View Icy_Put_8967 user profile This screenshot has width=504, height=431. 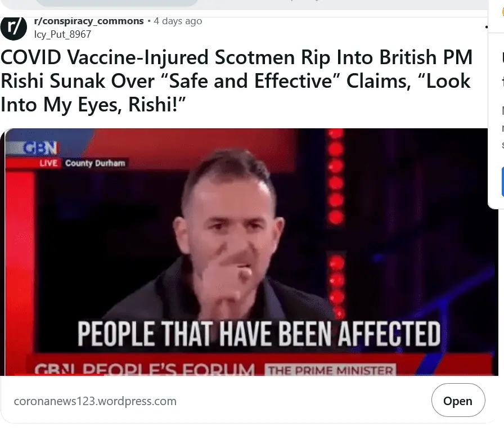pyautogui.click(x=62, y=34)
